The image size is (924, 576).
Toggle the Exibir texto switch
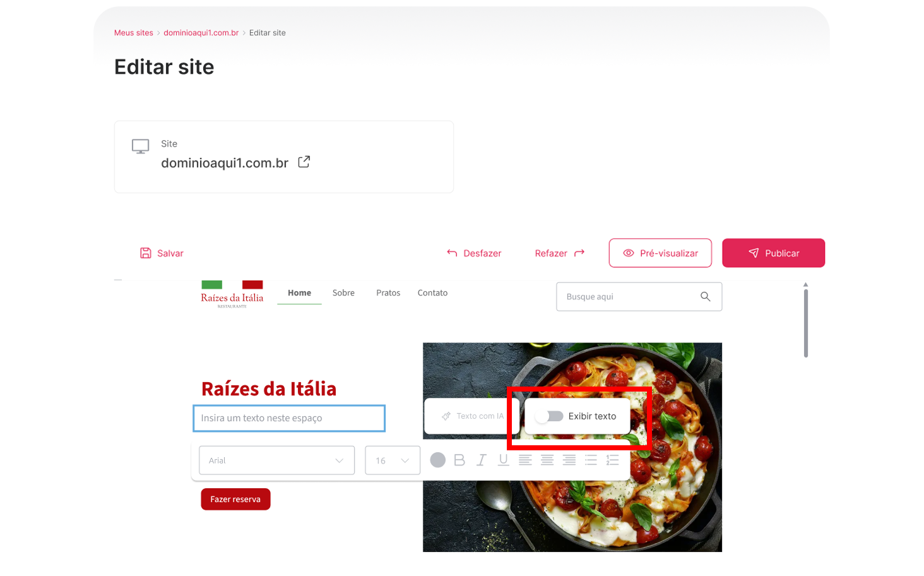click(549, 416)
